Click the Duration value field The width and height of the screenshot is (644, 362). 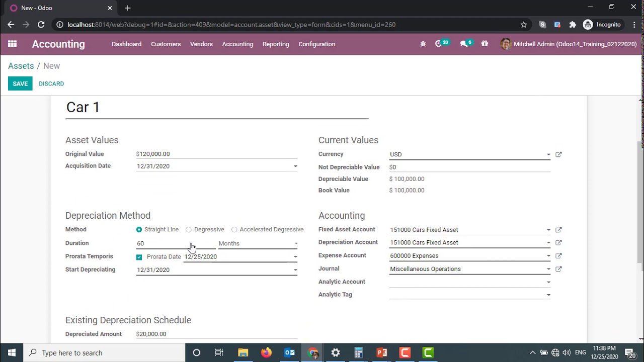coord(176,243)
